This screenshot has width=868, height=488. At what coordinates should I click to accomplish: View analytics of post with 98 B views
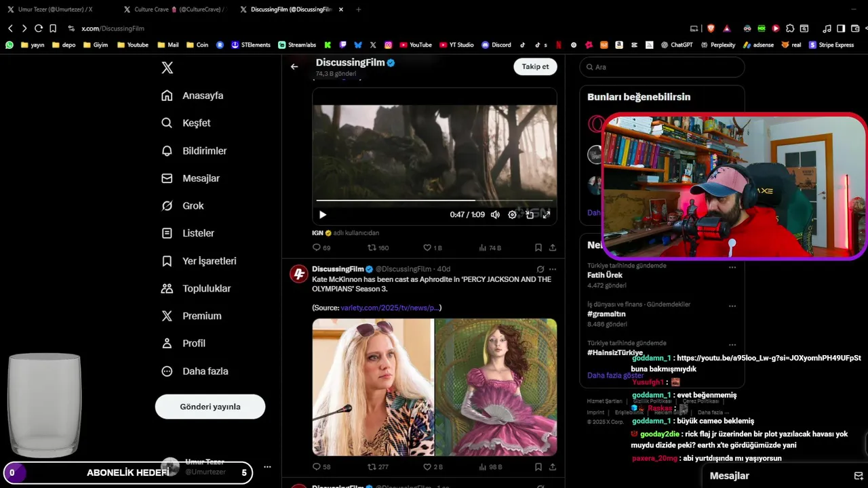coord(490,467)
